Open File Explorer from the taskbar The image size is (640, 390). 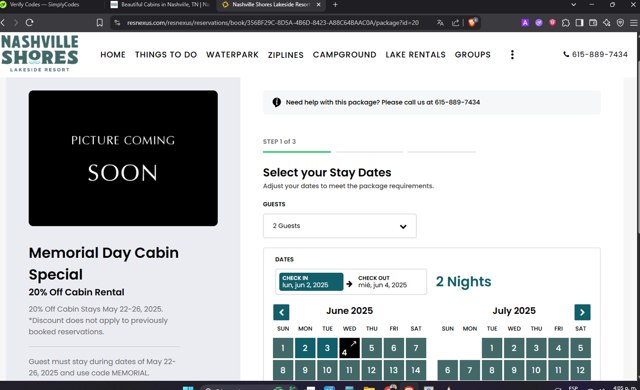tap(369, 388)
